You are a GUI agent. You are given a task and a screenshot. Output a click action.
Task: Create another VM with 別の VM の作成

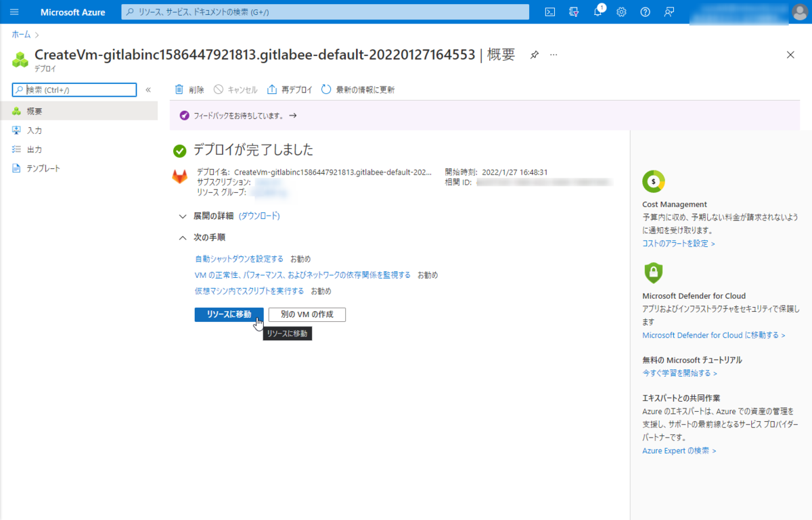[307, 314]
